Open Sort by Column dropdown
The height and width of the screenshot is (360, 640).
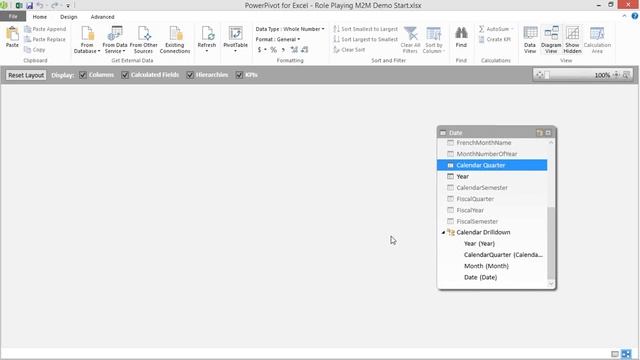433,40
